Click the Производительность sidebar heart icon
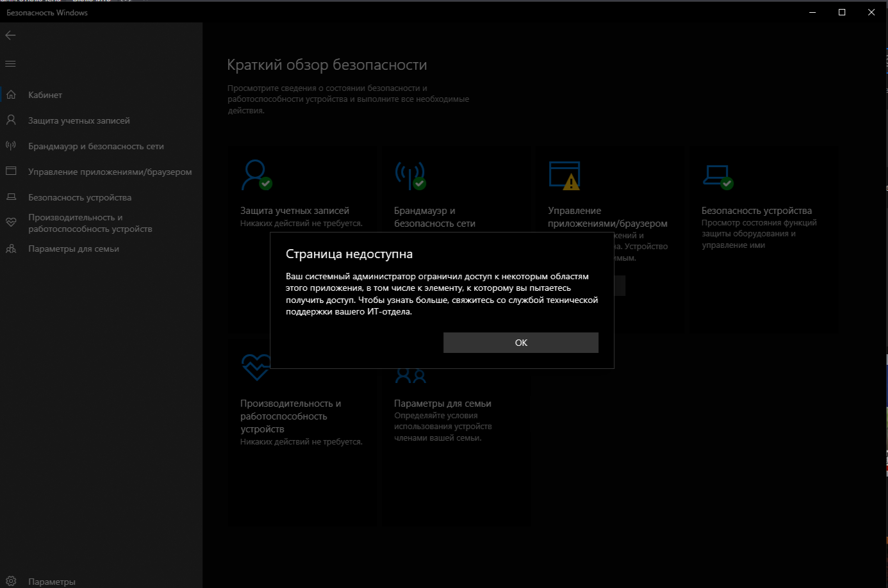Image resolution: width=888 pixels, height=588 pixels. click(x=11, y=223)
